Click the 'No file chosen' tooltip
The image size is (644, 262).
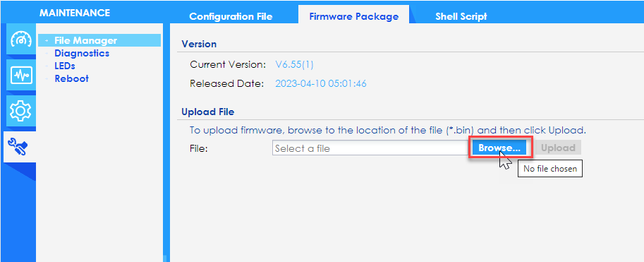click(x=550, y=169)
